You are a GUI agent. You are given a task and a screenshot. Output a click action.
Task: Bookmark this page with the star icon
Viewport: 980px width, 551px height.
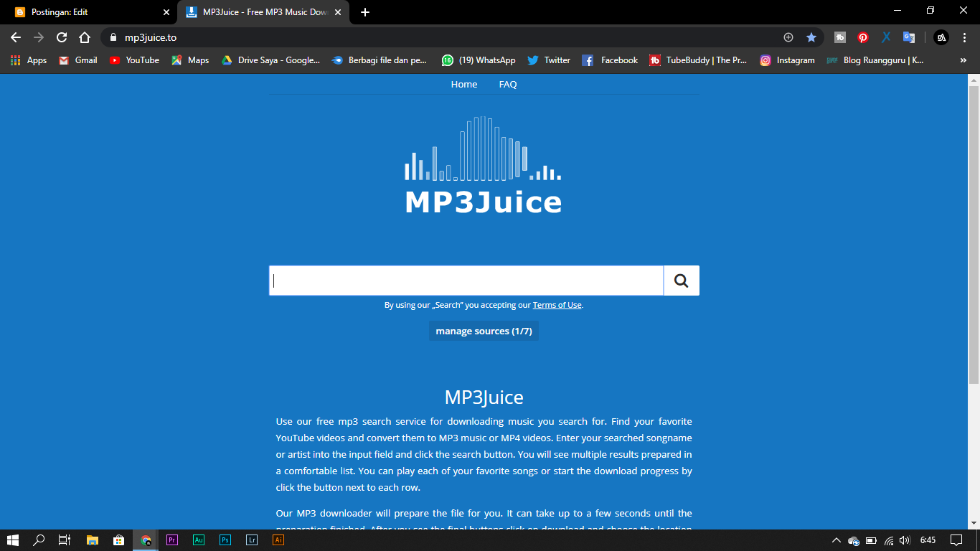(811, 37)
